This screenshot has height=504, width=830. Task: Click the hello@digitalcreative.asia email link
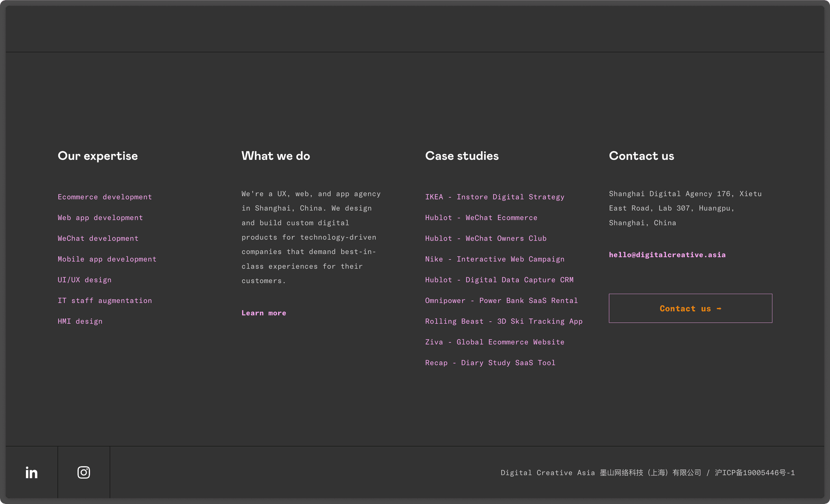(667, 255)
